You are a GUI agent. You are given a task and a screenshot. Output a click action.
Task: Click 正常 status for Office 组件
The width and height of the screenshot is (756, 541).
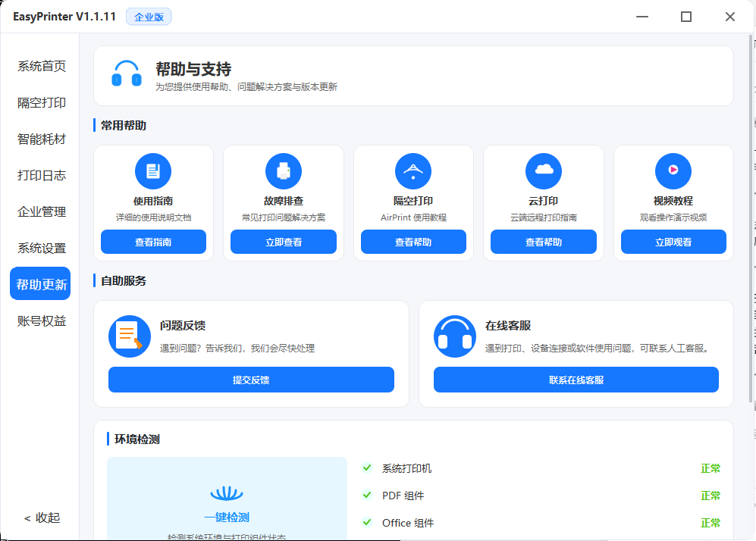[711, 523]
